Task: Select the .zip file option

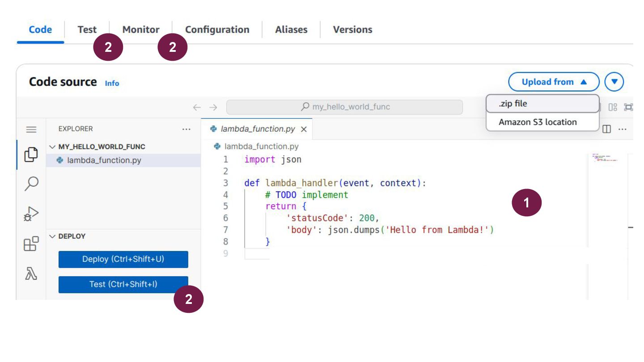Action: point(542,104)
